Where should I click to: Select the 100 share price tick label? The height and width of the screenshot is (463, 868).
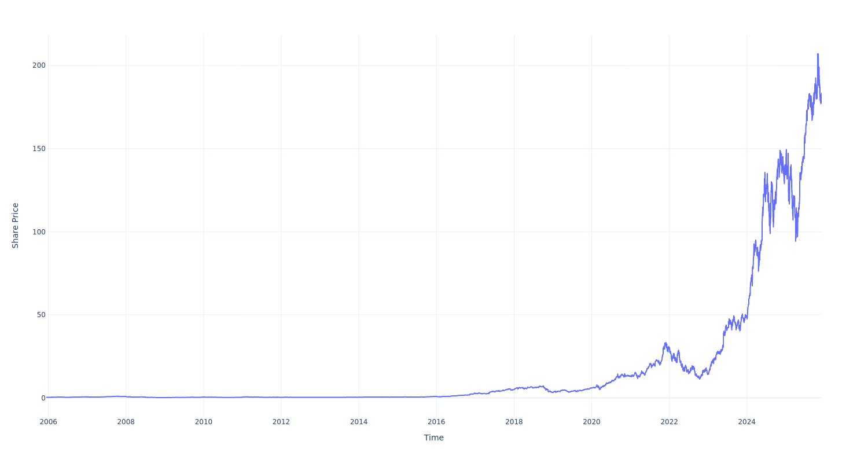39,232
